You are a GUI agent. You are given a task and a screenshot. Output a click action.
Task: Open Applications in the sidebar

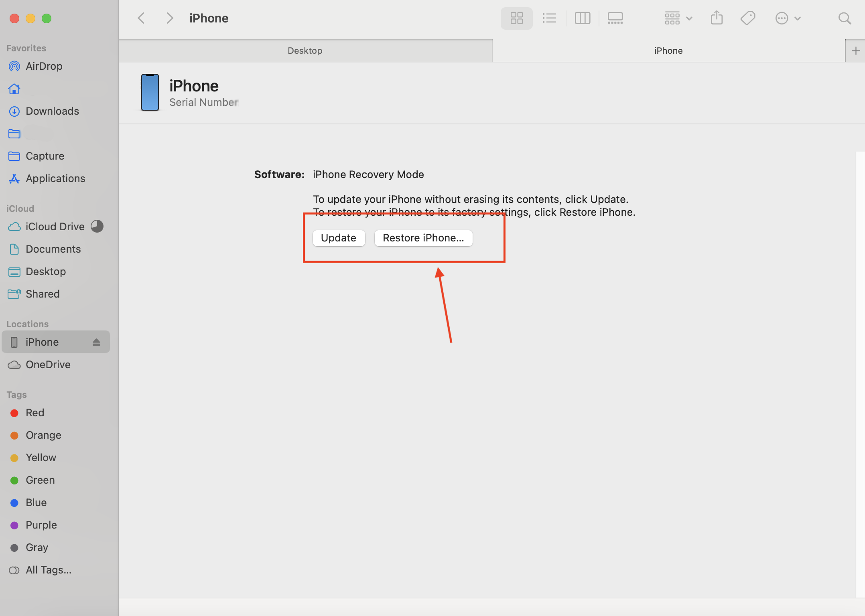coord(56,178)
